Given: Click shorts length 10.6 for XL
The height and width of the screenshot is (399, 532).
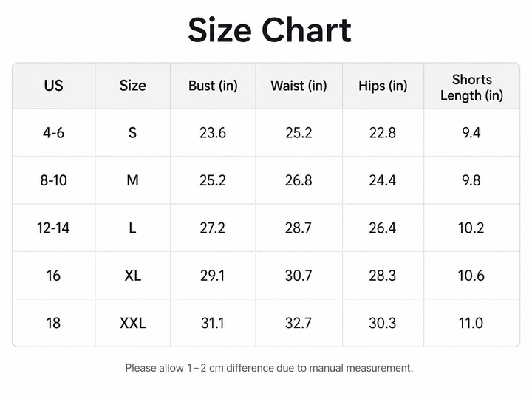Looking at the screenshot, I should point(471,275).
